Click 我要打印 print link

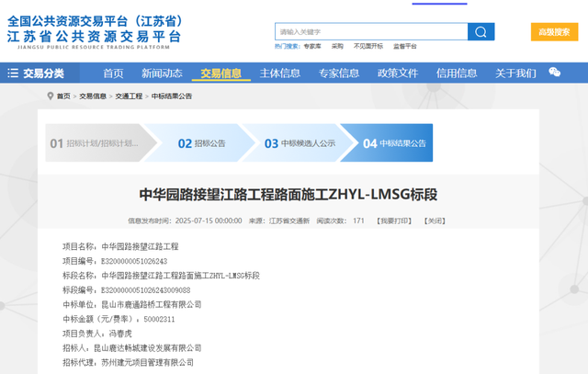click(x=397, y=221)
